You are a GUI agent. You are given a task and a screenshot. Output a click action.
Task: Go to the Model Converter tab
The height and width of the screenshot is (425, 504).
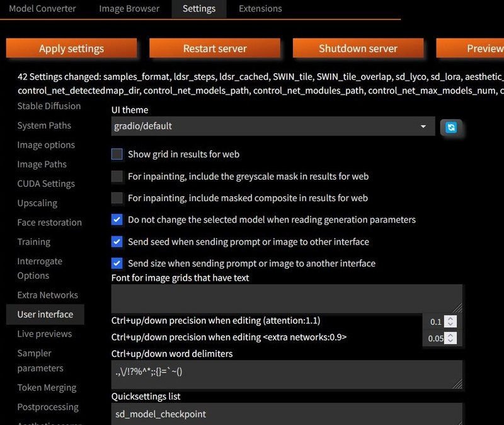[42, 9]
